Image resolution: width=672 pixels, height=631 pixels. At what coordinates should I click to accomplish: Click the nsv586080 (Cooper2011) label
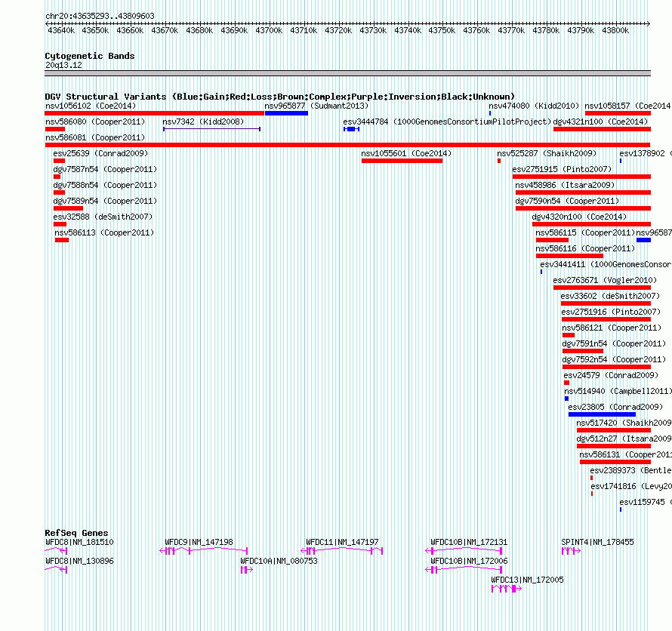pos(95,122)
